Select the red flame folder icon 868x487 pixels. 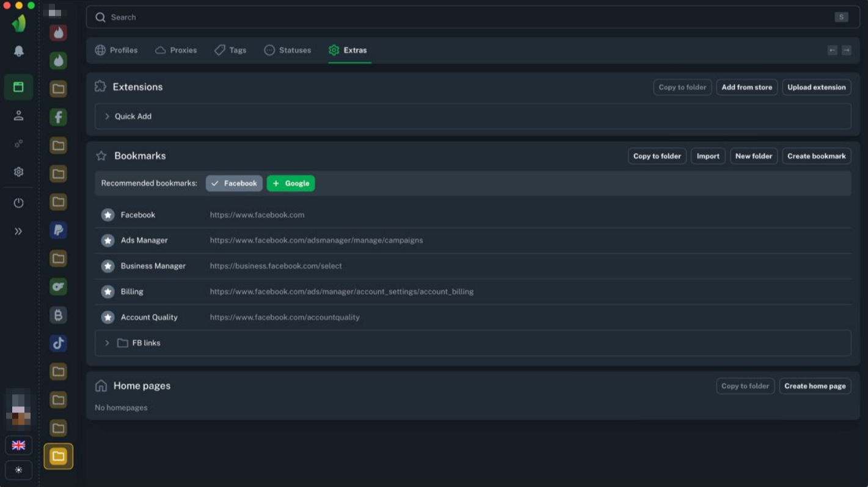[x=59, y=32]
